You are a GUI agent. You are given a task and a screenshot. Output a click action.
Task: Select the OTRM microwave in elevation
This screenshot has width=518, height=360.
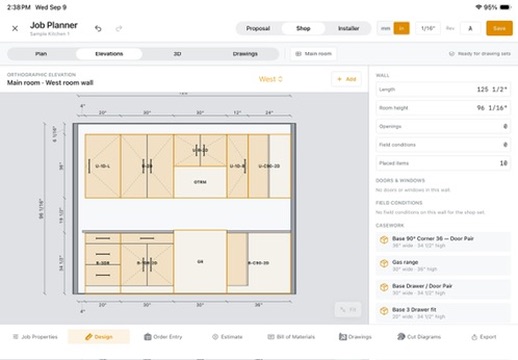click(x=200, y=182)
